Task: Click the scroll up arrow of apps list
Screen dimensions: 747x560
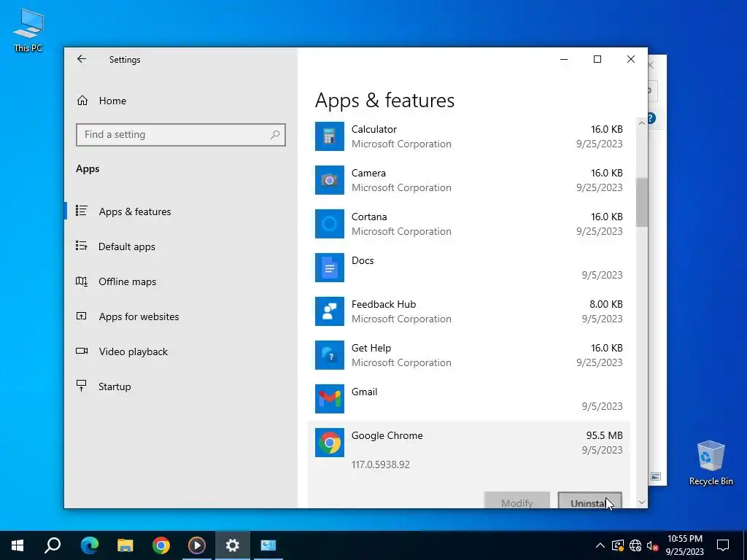Action: click(642, 123)
